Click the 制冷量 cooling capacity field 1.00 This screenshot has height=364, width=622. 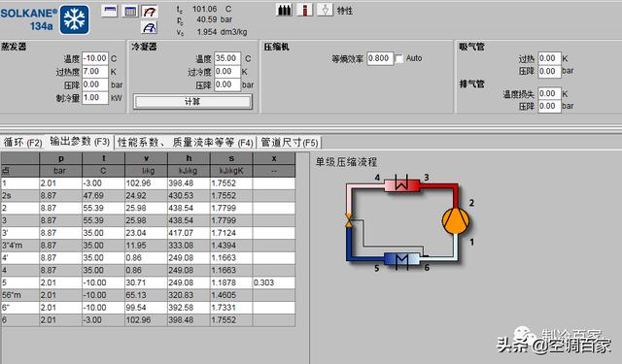(x=95, y=97)
